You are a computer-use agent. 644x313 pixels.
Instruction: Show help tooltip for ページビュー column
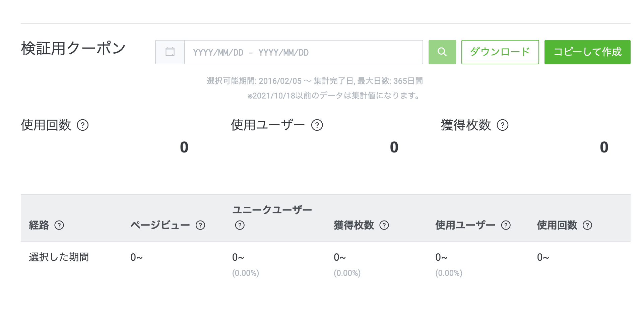pos(200,225)
